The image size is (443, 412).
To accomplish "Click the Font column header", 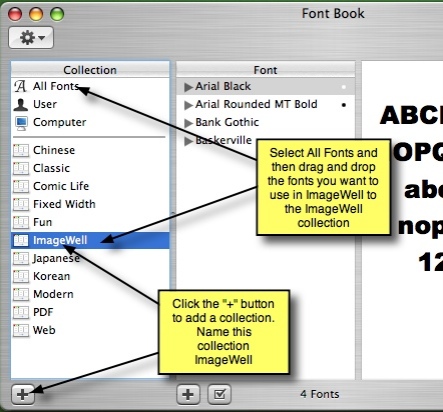I will (x=265, y=70).
